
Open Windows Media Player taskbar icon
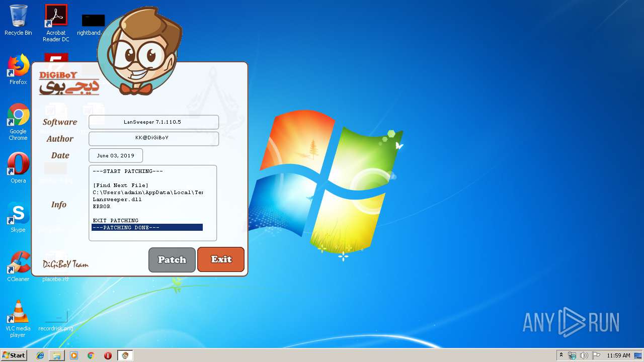tap(74, 355)
